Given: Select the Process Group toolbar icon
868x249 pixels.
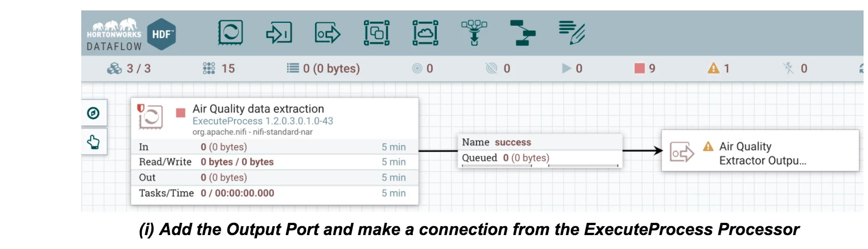Looking at the screenshot, I should click(x=377, y=33).
